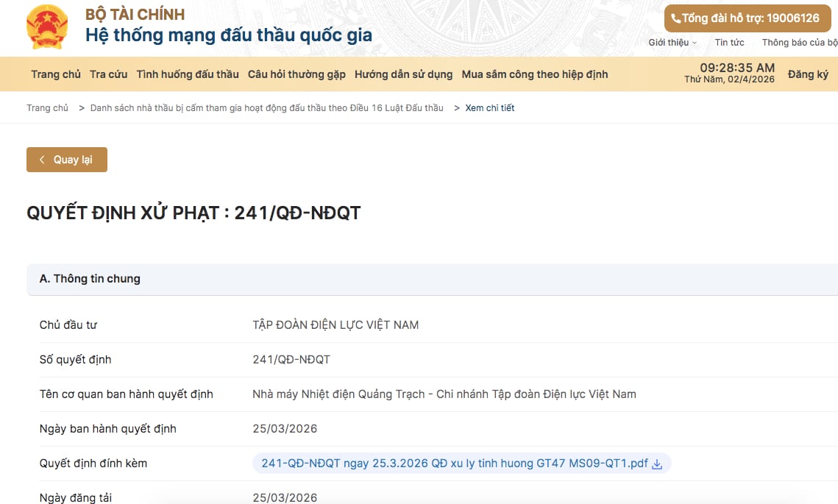Open the Tin tức link

coord(729,43)
